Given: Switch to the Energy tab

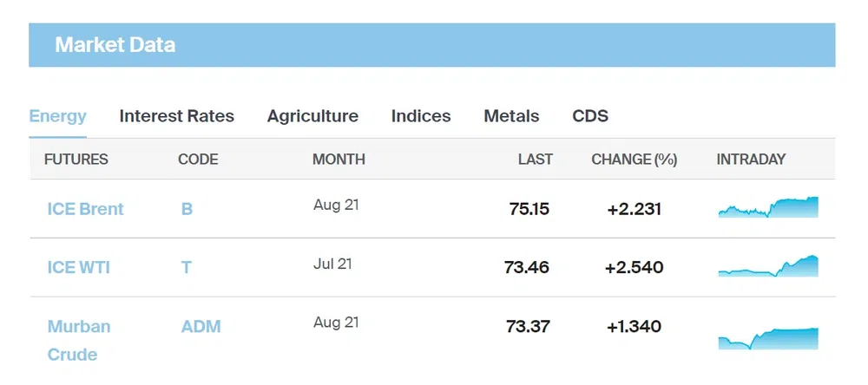Looking at the screenshot, I should click(57, 116).
